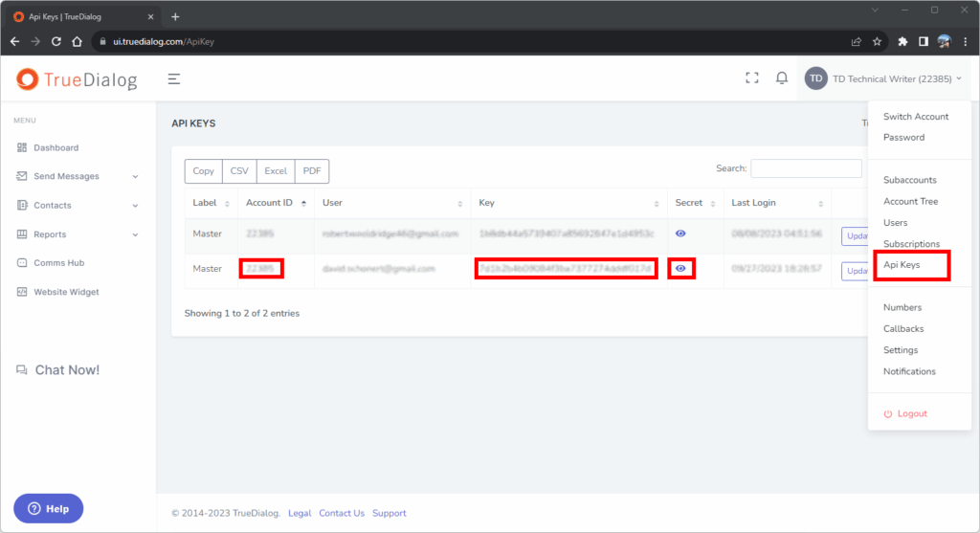Click the Contacts book icon
This screenshot has width=980, height=533.
coord(22,205)
